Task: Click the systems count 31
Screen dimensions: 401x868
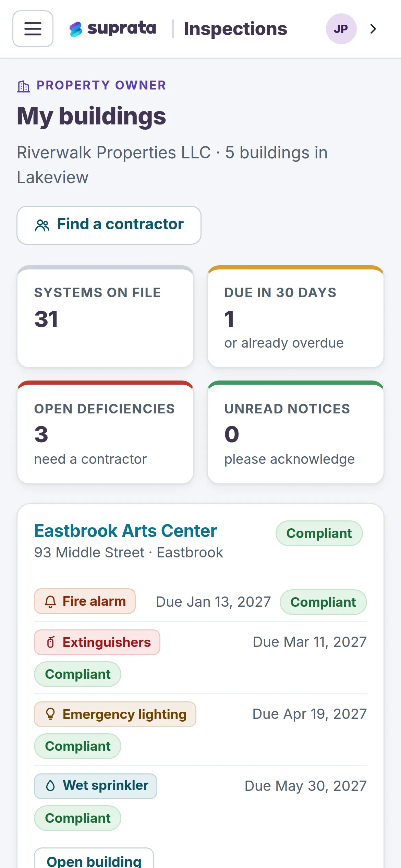Action: [46, 319]
